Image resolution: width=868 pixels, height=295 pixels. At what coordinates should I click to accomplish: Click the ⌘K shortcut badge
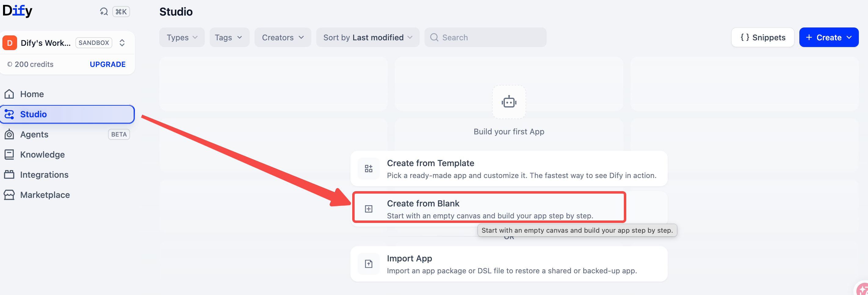121,12
